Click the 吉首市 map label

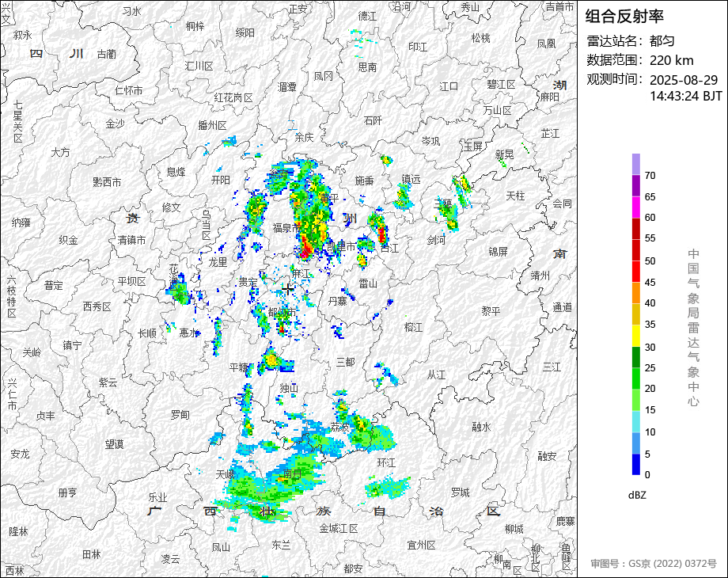point(560,6)
